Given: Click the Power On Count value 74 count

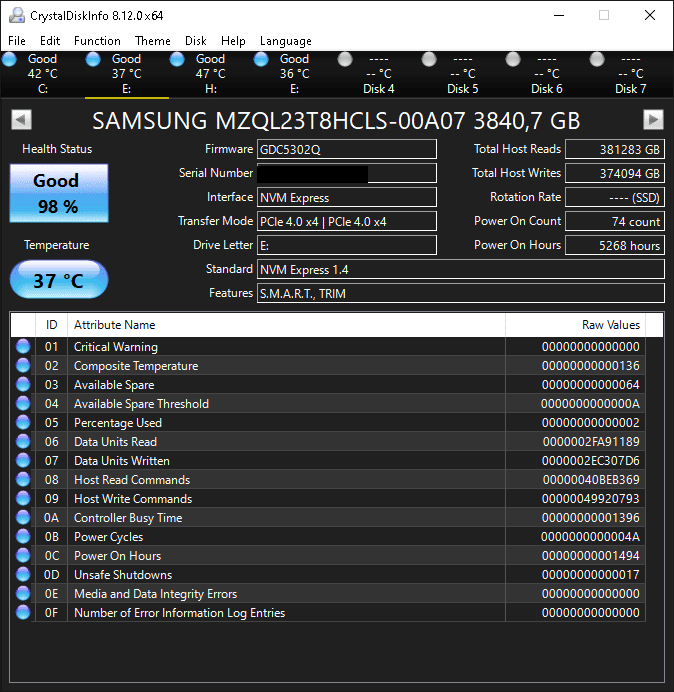Looking at the screenshot, I should (x=615, y=221).
